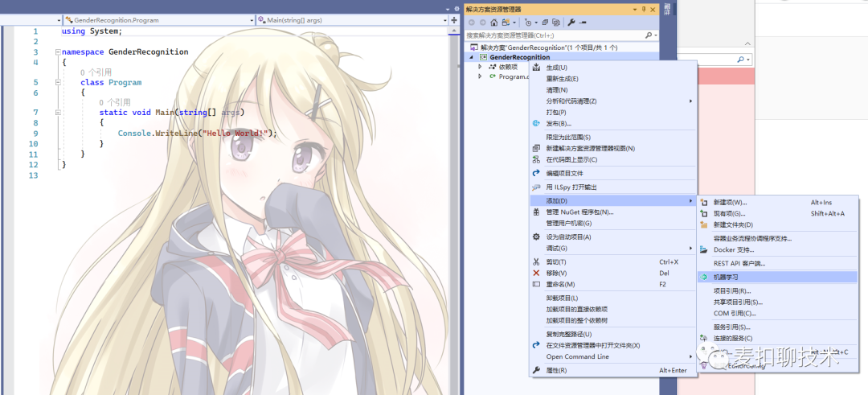Click the gear 设为启动项目(A) entry
This screenshot has height=395, width=868.
coord(612,237)
